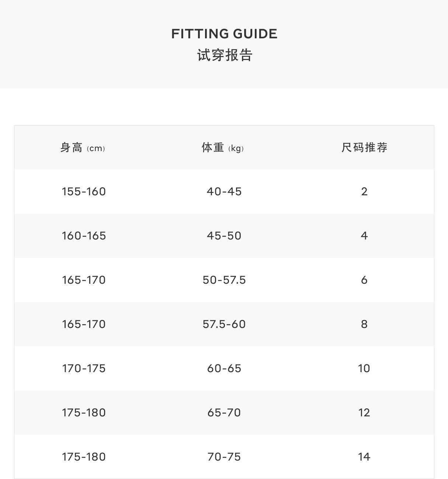This screenshot has height=479, width=448.
Task: Click the 50-57.5 weight cell
Action: [224, 280]
